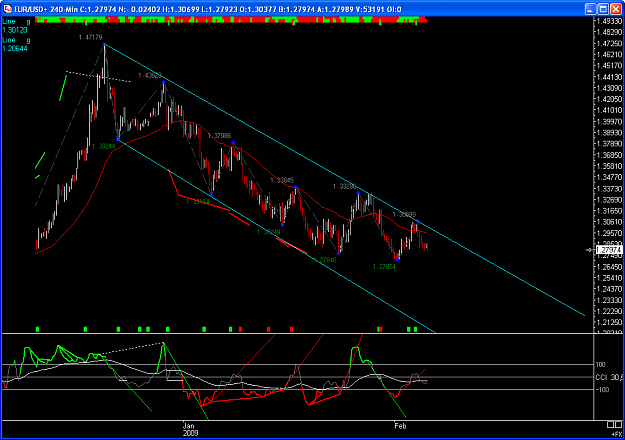Click the 1.37986 price label
Image resolution: width=625 pixels, height=440 pixels.
point(219,136)
